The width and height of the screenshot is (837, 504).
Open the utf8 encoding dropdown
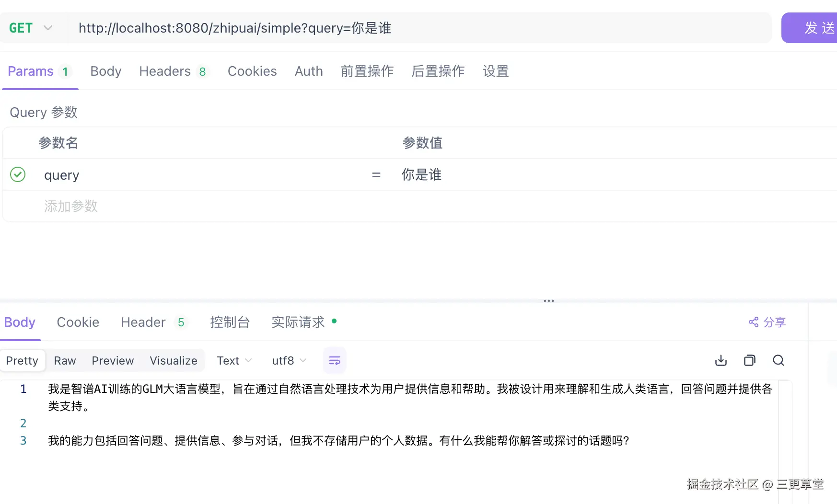pos(288,360)
